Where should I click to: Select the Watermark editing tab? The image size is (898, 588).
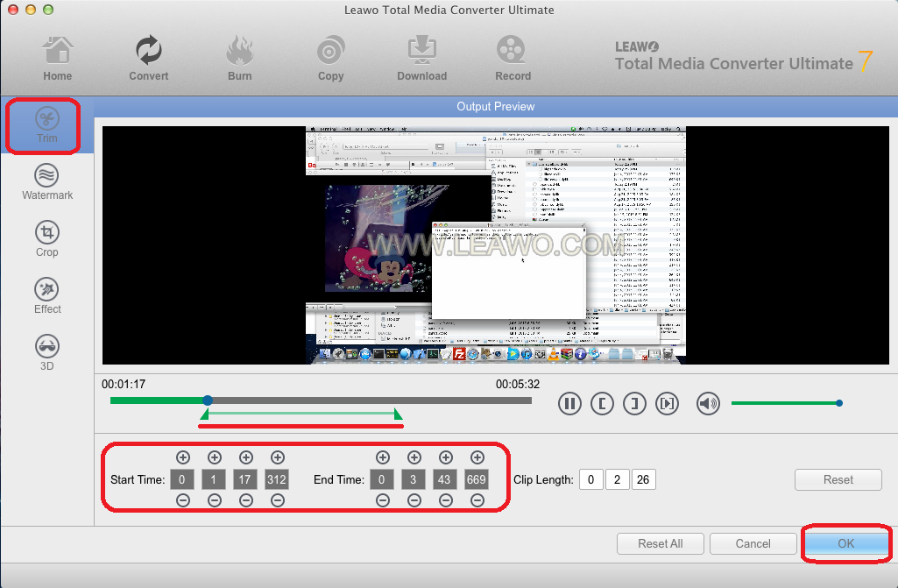coord(47,181)
